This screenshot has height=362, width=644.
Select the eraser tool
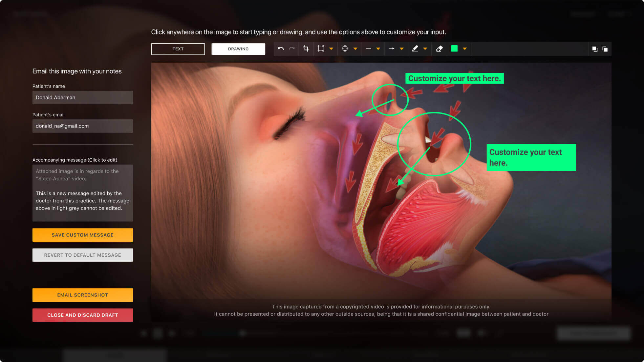click(439, 49)
